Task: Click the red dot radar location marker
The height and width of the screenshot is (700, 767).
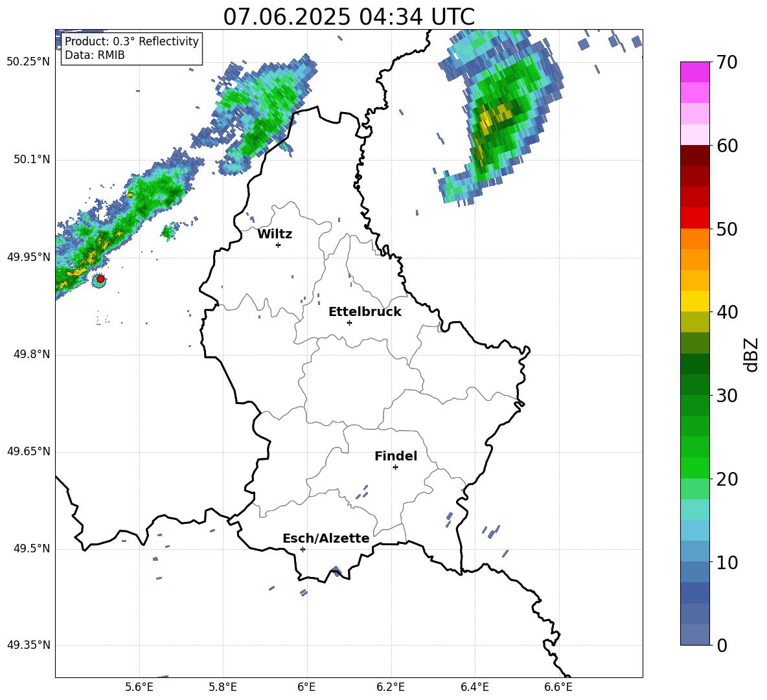Action: [100, 278]
